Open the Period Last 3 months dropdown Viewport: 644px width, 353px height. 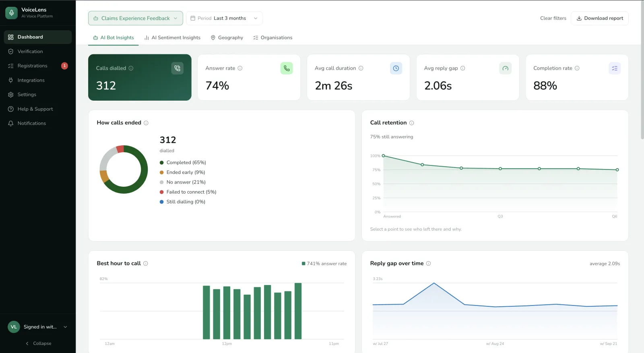point(224,18)
